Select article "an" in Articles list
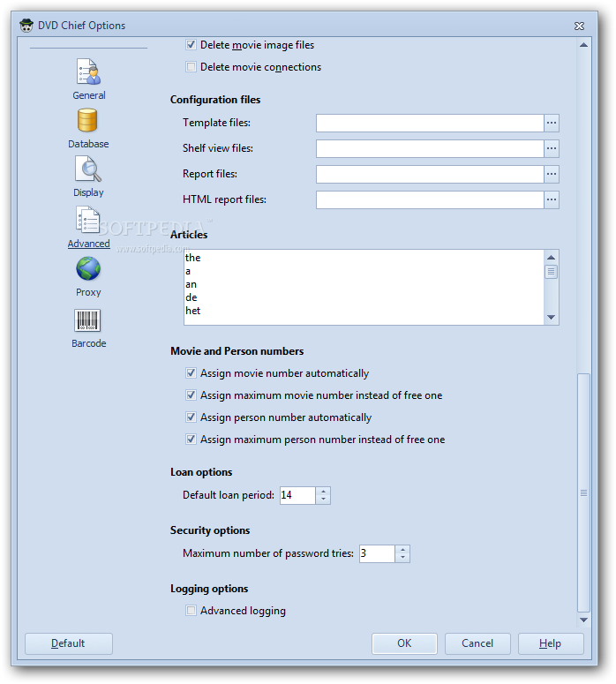Viewport: 616px width, 684px height. 192,284
